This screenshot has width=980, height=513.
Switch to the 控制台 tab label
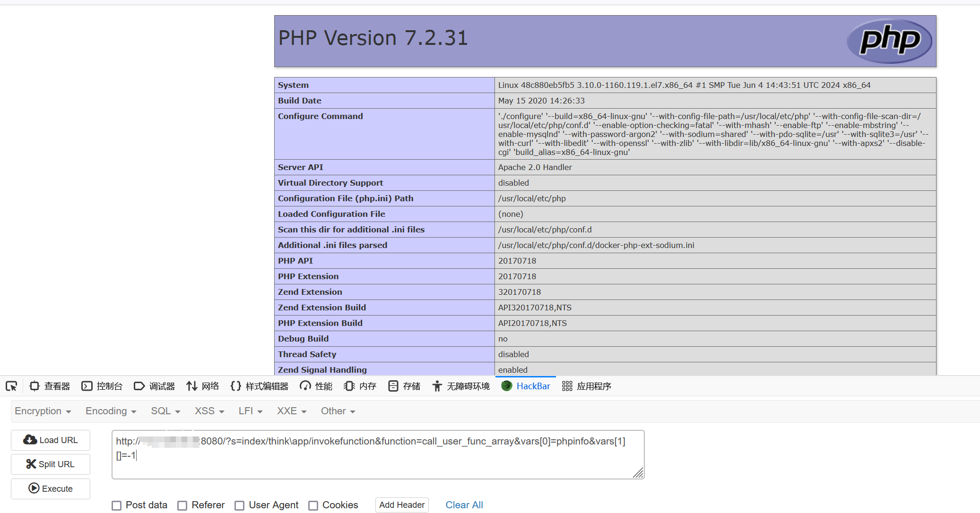110,386
